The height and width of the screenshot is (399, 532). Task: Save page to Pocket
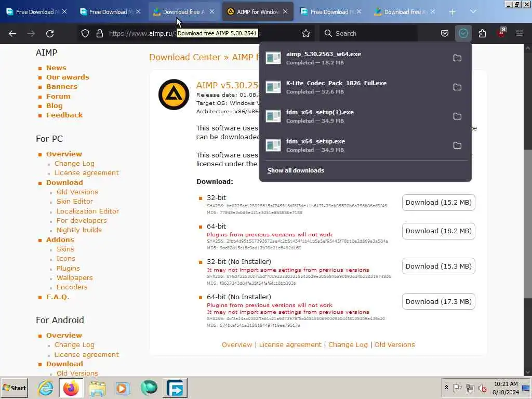(445, 33)
